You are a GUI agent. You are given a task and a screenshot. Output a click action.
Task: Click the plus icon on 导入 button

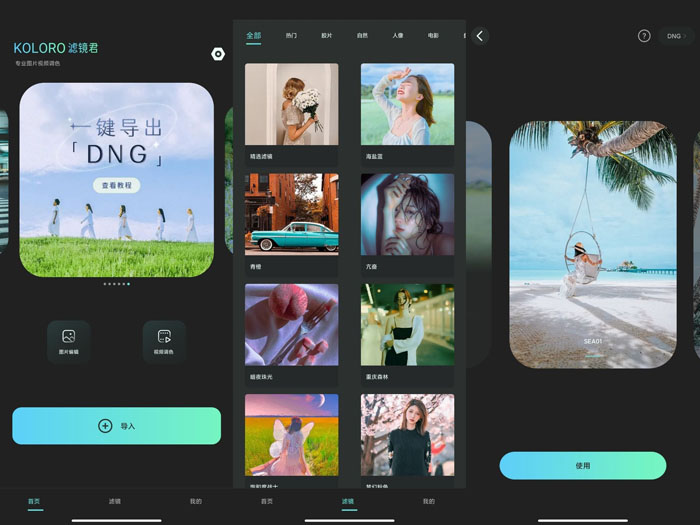coord(105,426)
